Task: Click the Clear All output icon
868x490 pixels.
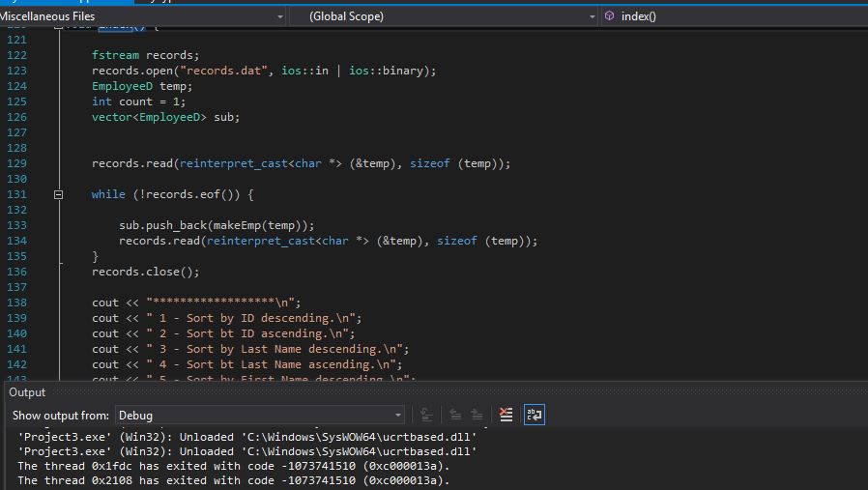Action: (x=506, y=415)
